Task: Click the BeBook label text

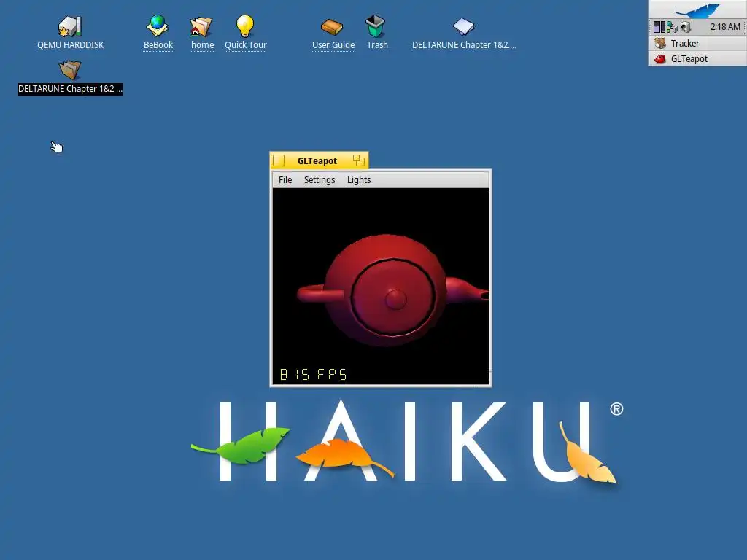Action: 158,45
